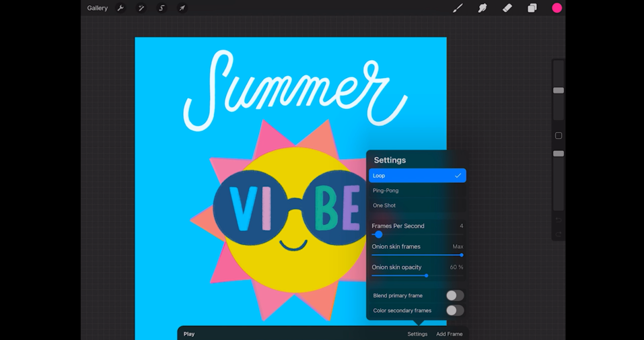Tap the undo arrow on sidebar
This screenshot has width=644, height=340.
(558, 220)
